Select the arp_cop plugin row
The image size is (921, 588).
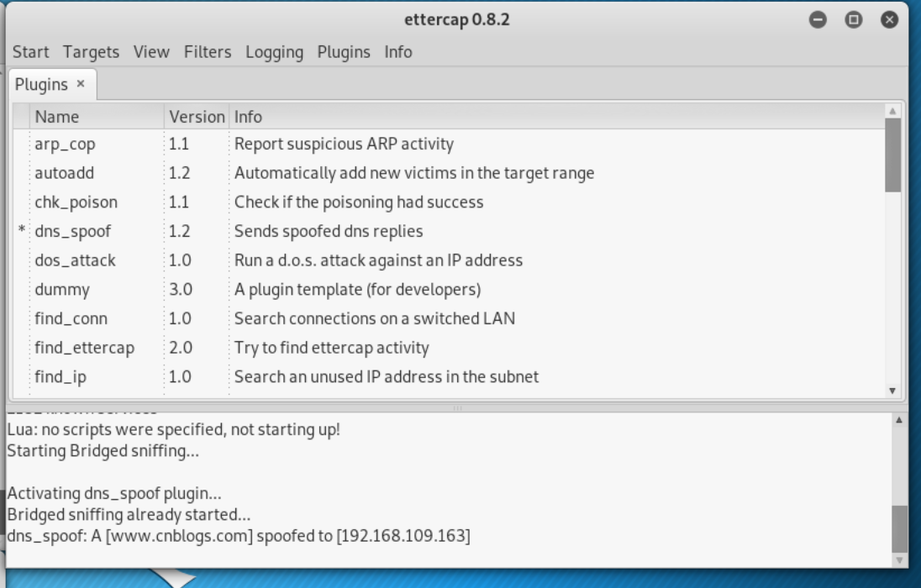[x=449, y=144]
